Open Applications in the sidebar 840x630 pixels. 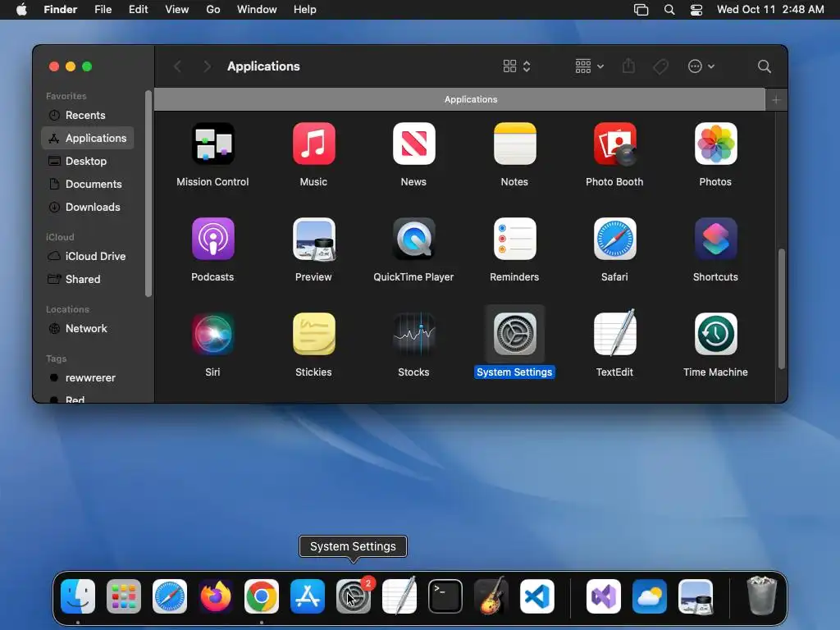click(87, 138)
